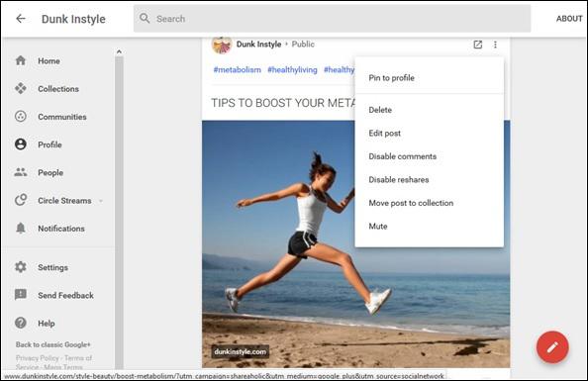
Task: Open the Privacy Policy link
Action: [x=38, y=358]
